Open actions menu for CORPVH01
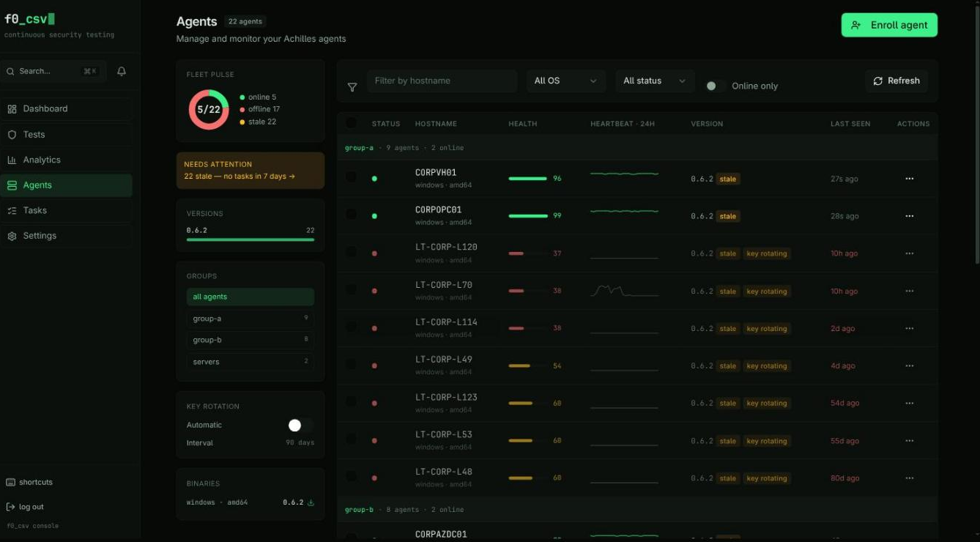Image resolution: width=980 pixels, height=542 pixels. pyautogui.click(x=910, y=179)
